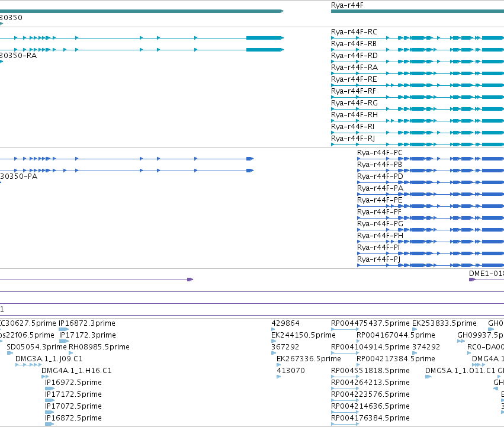Select transcript Rya-r44F-RE
This screenshot has height=427, width=504.
point(354,79)
